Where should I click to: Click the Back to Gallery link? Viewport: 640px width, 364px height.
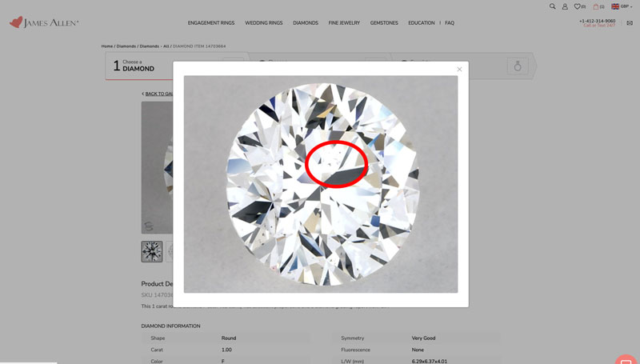pyautogui.click(x=158, y=94)
